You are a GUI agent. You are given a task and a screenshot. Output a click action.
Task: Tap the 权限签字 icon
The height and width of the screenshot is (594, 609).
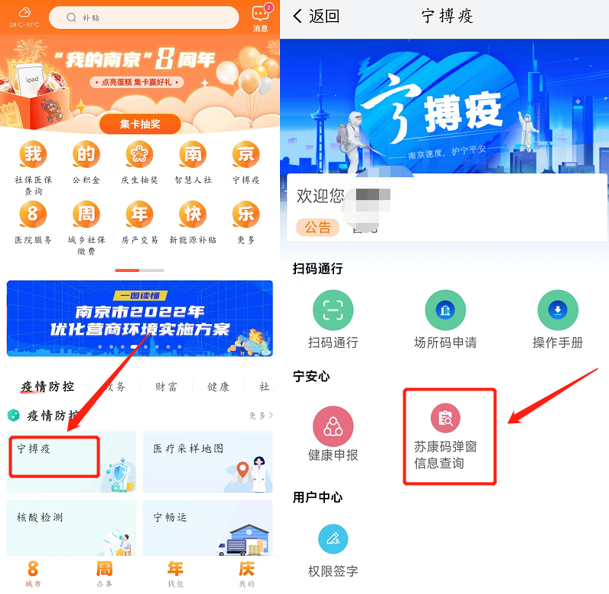333,539
